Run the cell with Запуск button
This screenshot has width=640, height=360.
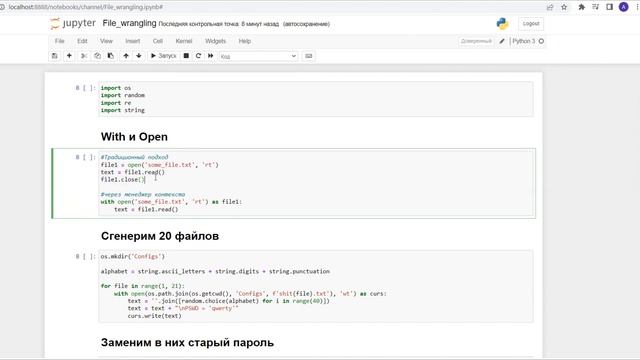(163, 56)
